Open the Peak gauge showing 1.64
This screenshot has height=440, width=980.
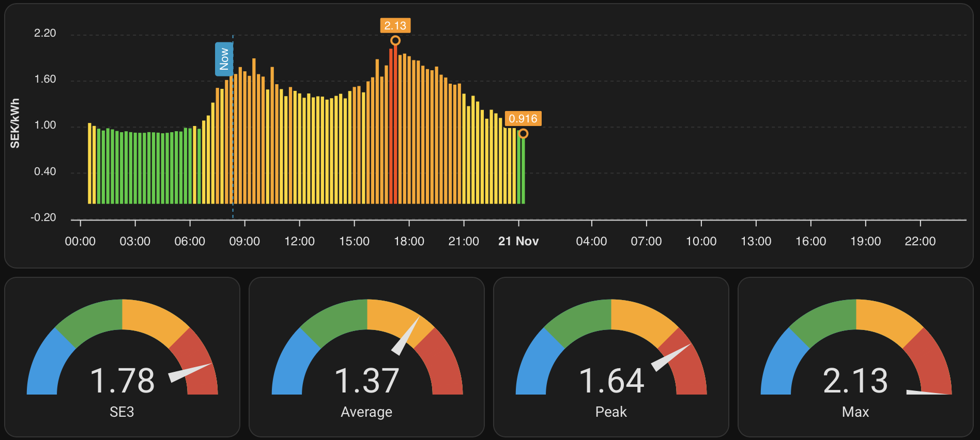[611, 356]
